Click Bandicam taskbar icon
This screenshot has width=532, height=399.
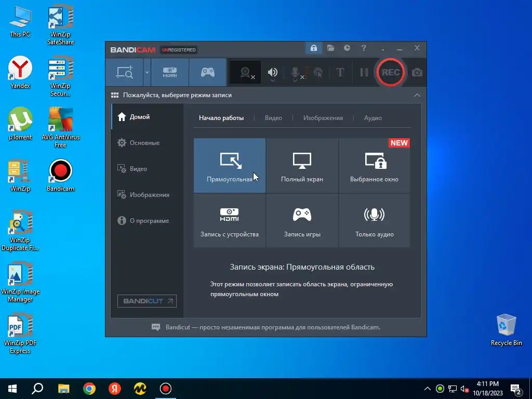(166, 389)
